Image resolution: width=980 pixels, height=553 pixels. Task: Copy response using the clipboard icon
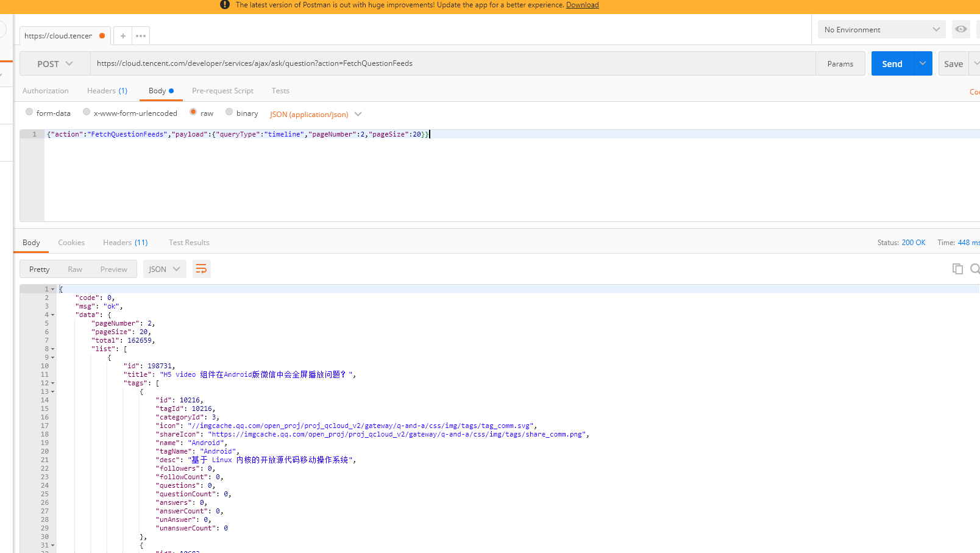(957, 269)
